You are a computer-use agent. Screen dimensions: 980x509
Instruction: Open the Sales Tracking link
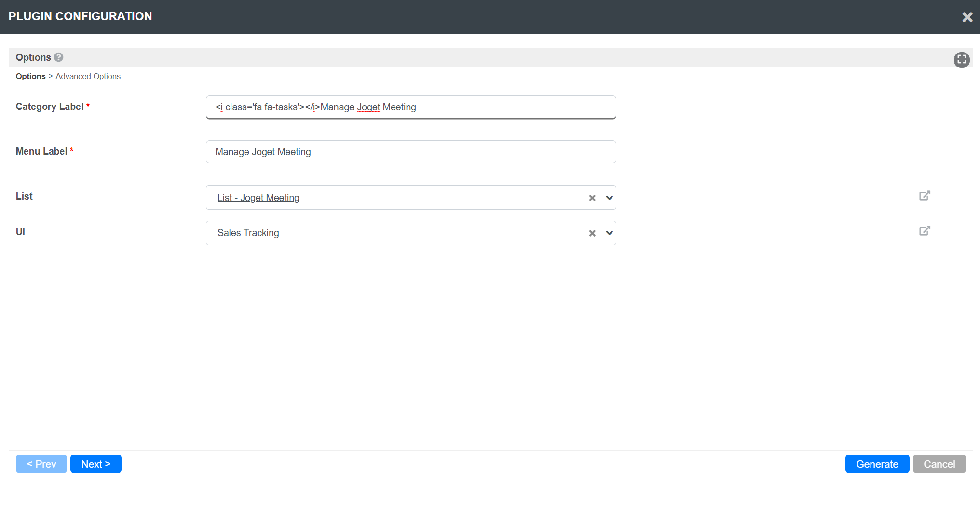(x=248, y=233)
